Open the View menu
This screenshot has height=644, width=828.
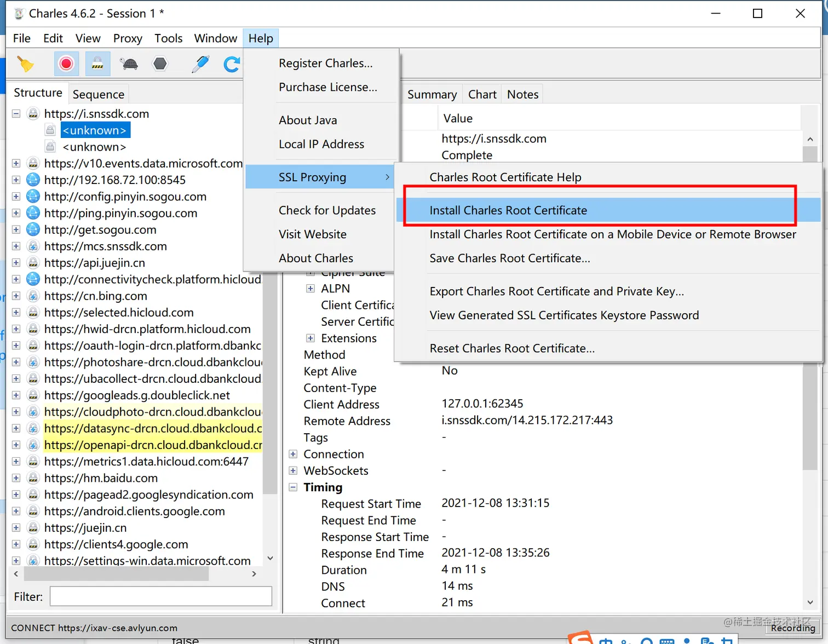88,38
